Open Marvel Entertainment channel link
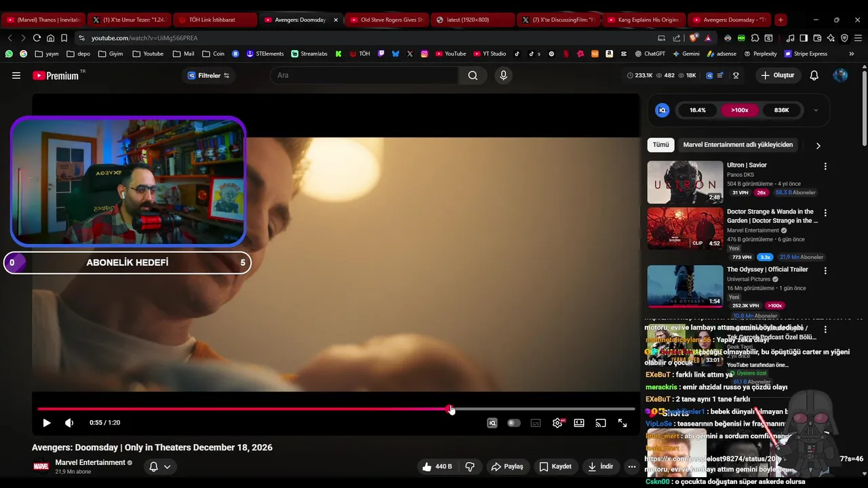The width and height of the screenshot is (868, 488). 90,462
